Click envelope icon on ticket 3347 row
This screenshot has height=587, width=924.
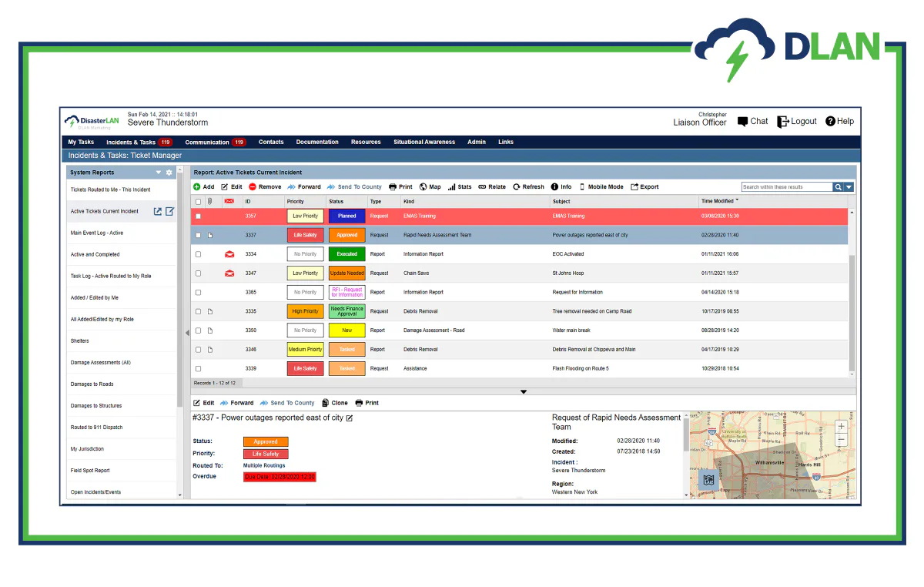pyautogui.click(x=229, y=273)
